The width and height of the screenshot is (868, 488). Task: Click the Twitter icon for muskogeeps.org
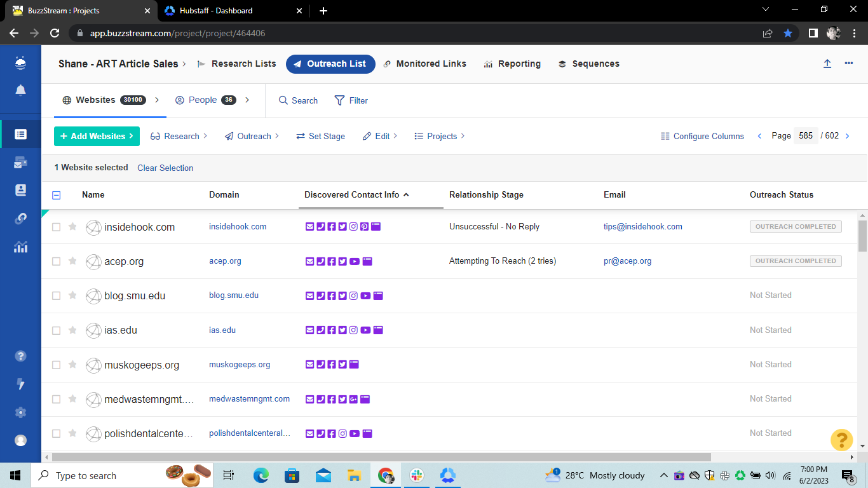[342, 365]
